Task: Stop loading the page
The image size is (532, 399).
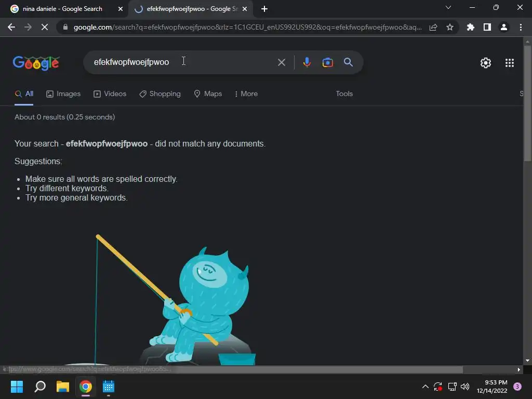Action: click(45, 27)
